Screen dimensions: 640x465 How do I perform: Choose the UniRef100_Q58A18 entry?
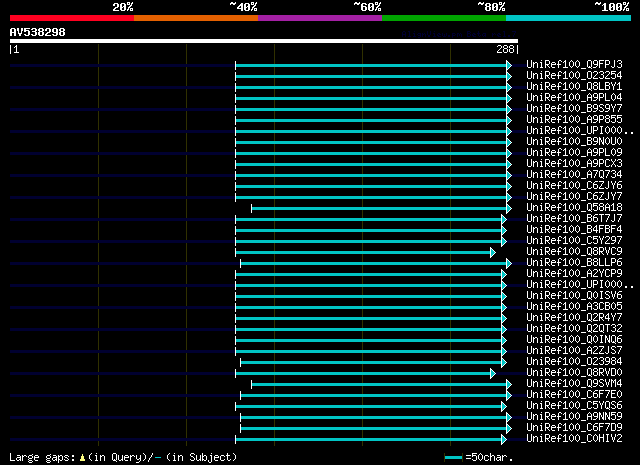(x=574, y=207)
